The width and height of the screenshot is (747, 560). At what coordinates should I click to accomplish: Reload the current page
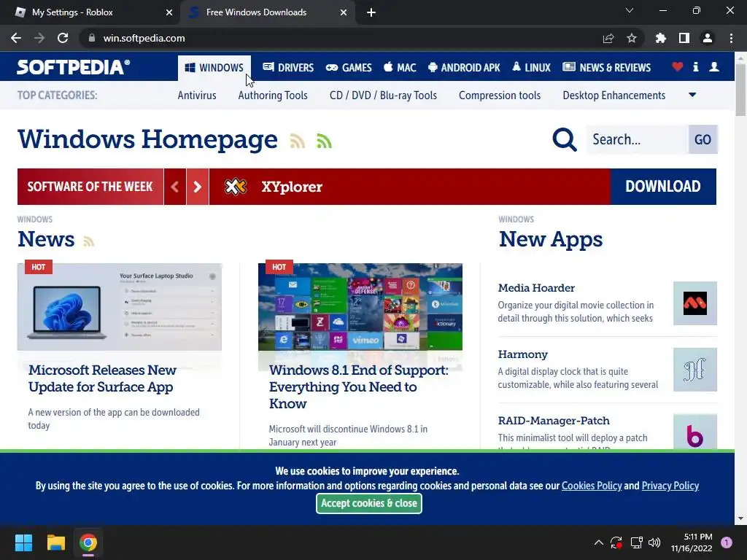pyautogui.click(x=63, y=38)
